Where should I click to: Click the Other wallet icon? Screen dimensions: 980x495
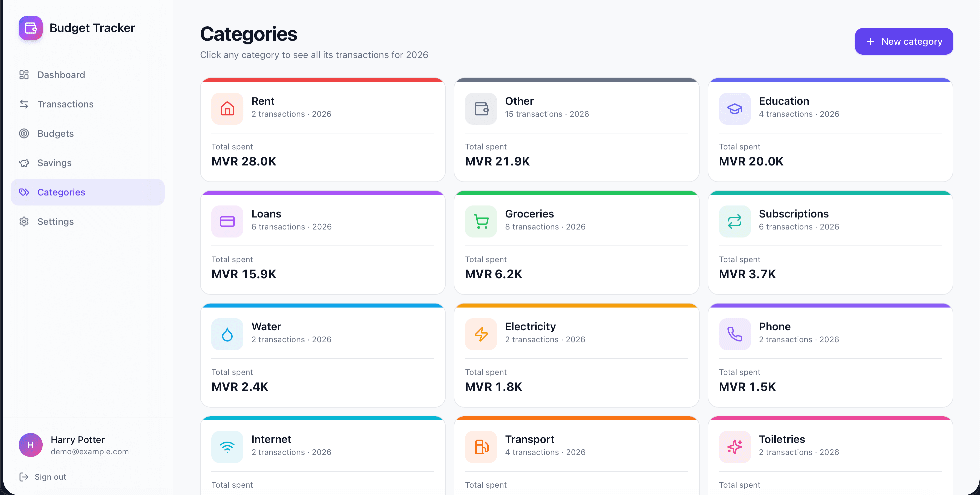[481, 108]
